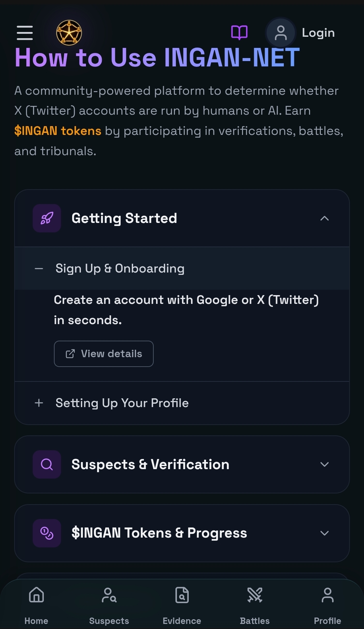The image size is (364, 629).
Task: Switch to the Suspects tab
Action: pos(109,604)
